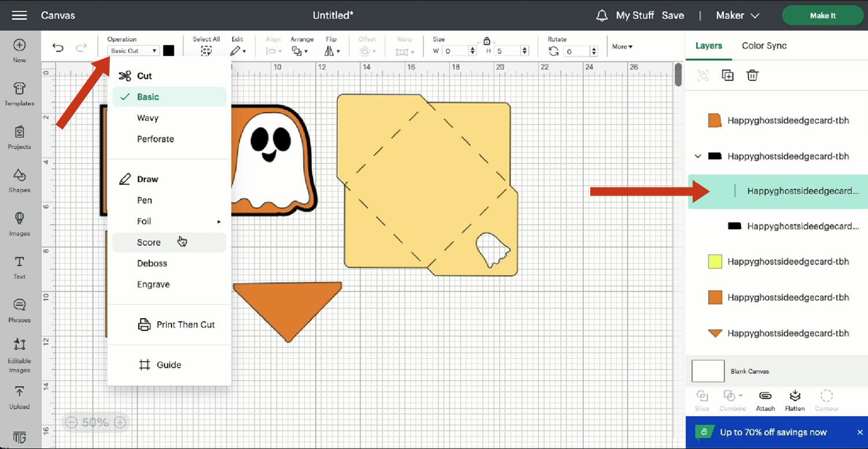The width and height of the screenshot is (868, 449).
Task: Open the hamburger main menu
Action: tap(19, 16)
